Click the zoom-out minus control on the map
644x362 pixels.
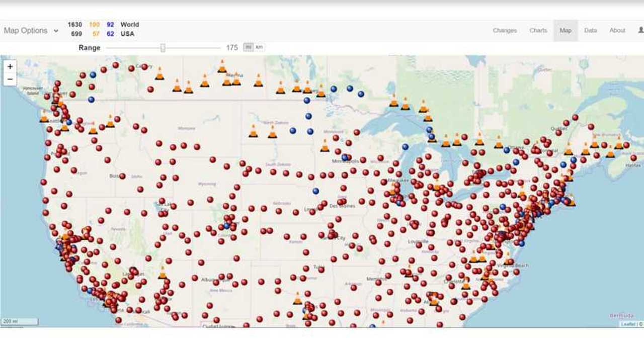pos(10,78)
